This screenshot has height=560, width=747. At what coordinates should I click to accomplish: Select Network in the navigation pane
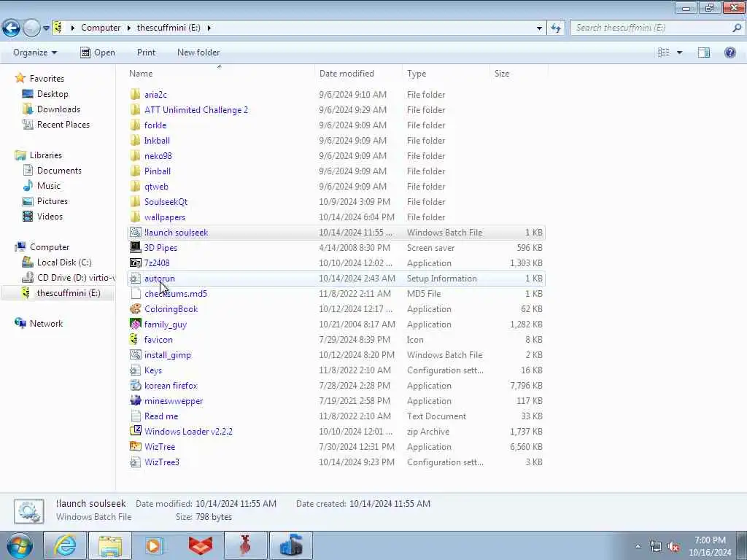(46, 323)
